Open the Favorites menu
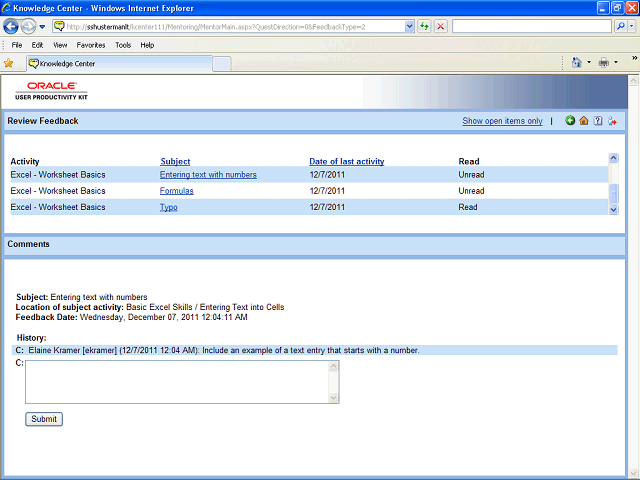The width and height of the screenshot is (640, 480). (x=91, y=45)
